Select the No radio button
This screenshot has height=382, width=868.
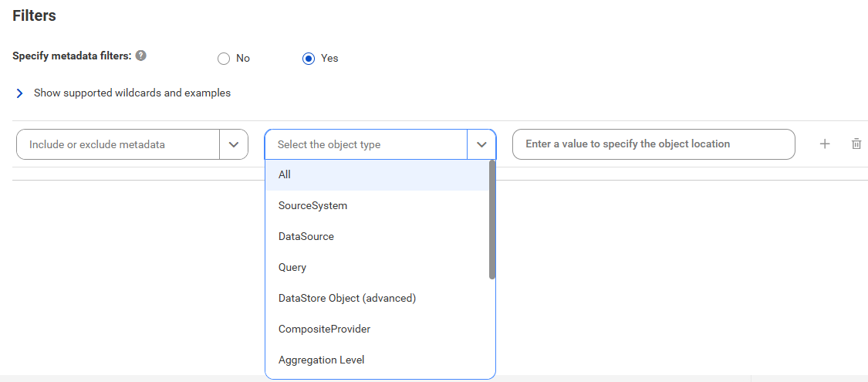(x=224, y=59)
